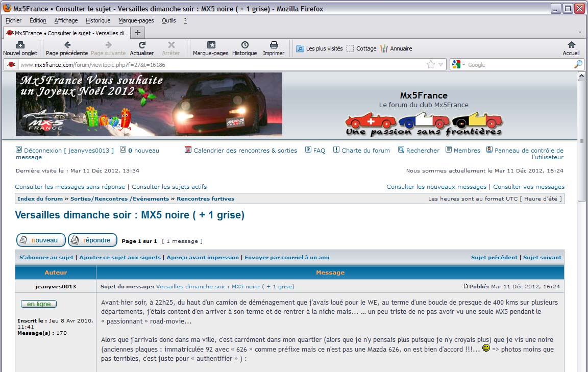Screen dimensions: 588x372
Task: Go to Sujet précédent
Action: point(494,258)
